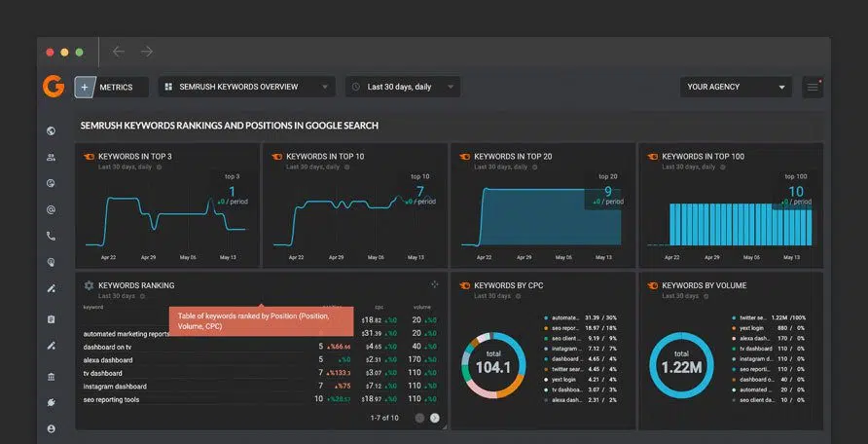
Task: Click the phone icon in sidebar
Action: pos(51,237)
